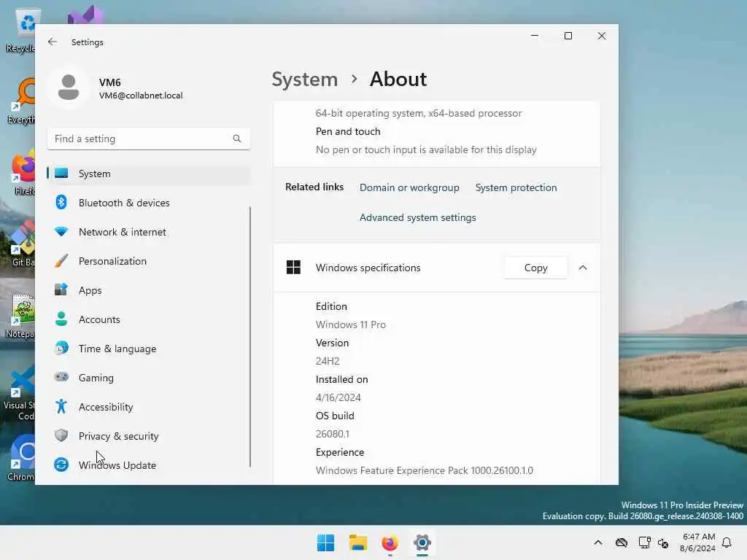Click the Windows logo beside Windows specifications
The height and width of the screenshot is (560, 747).
pyautogui.click(x=293, y=268)
